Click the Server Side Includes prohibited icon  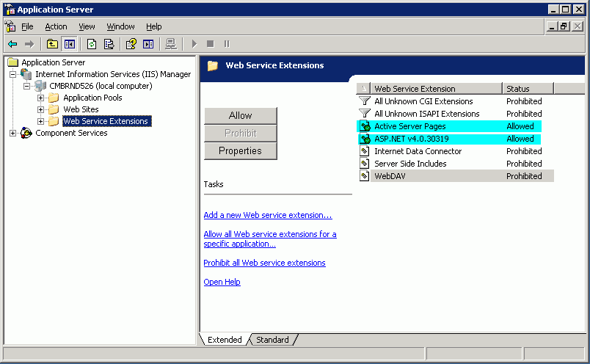[364, 164]
